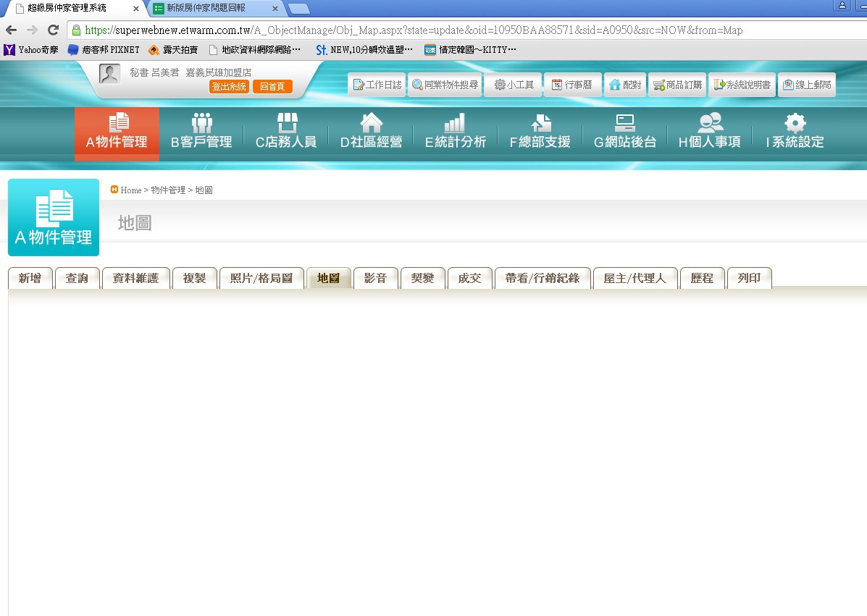The height and width of the screenshot is (616, 867).
Task: Switch to 成交 tab
Action: (x=469, y=278)
